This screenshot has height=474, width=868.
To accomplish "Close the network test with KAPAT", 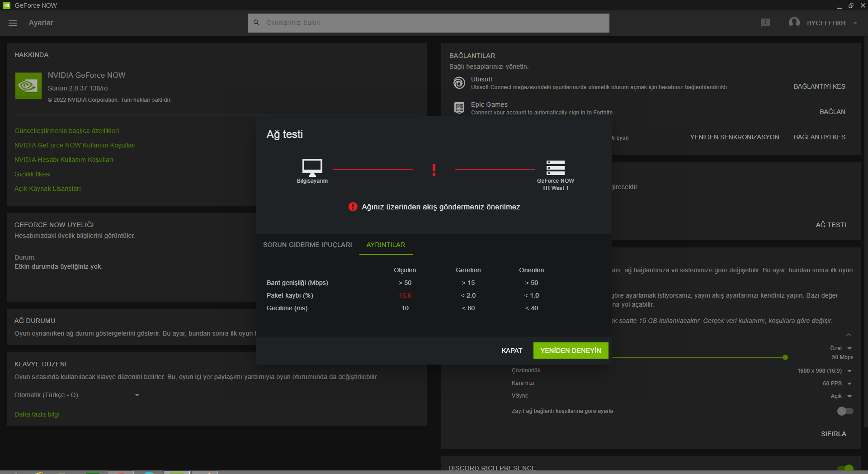I will coord(512,351).
